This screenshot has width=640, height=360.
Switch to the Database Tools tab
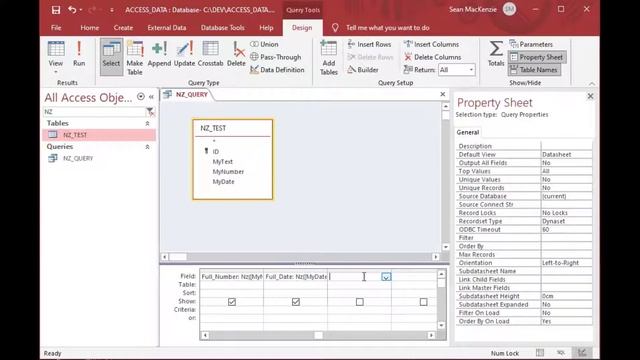pos(222,28)
